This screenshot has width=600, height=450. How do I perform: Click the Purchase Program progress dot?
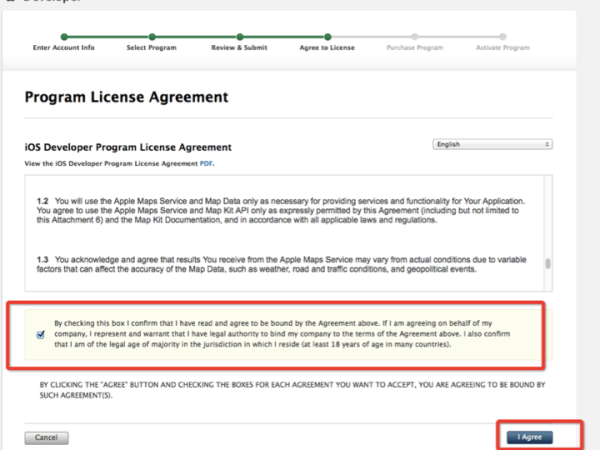pyautogui.click(x=415, y=37)
